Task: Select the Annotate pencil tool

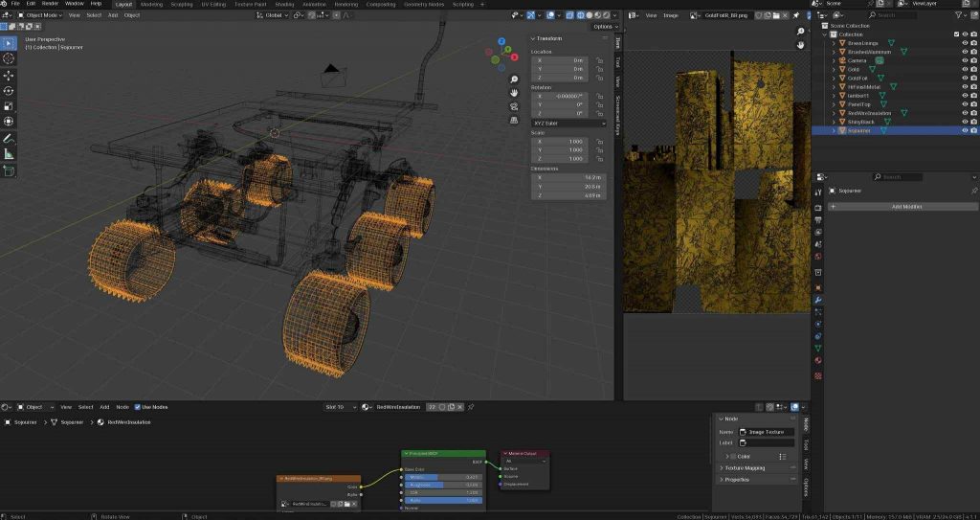Action: click(x=9, y=138)
